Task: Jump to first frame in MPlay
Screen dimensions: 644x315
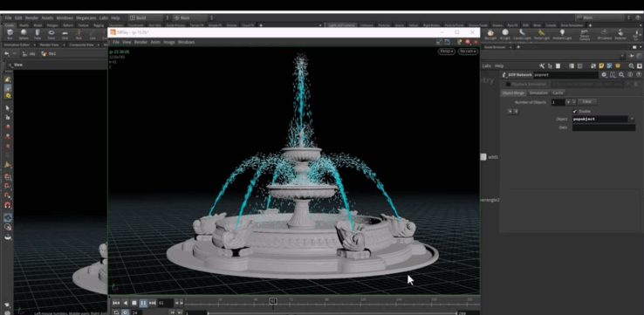Action: click(116, 303)
